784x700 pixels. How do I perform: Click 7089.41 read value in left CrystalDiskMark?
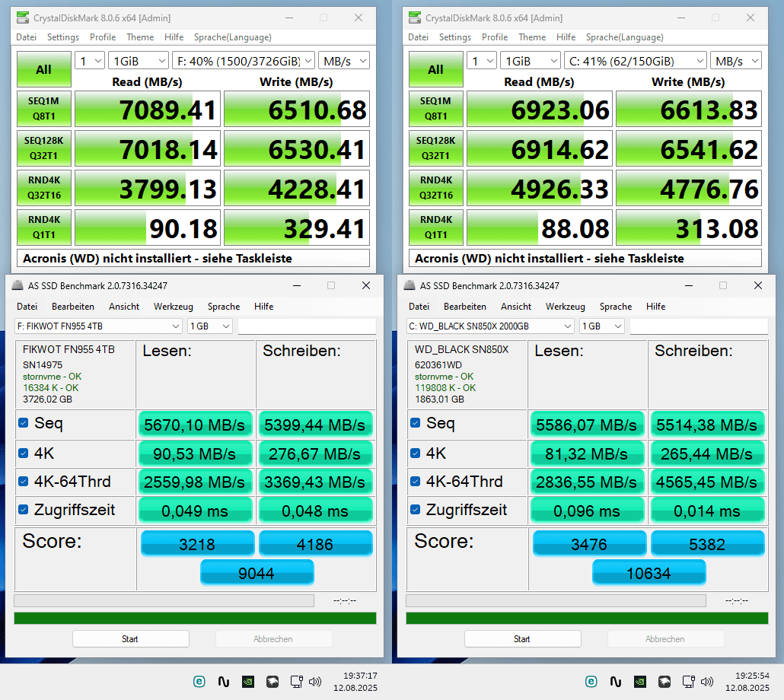(x=148, y=109)
